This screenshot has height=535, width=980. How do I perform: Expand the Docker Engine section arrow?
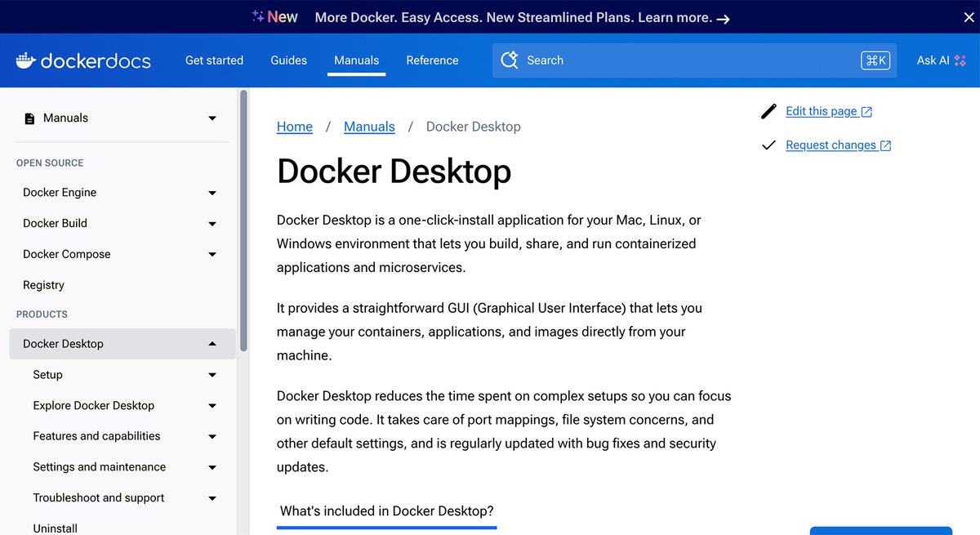pos(212,194)
